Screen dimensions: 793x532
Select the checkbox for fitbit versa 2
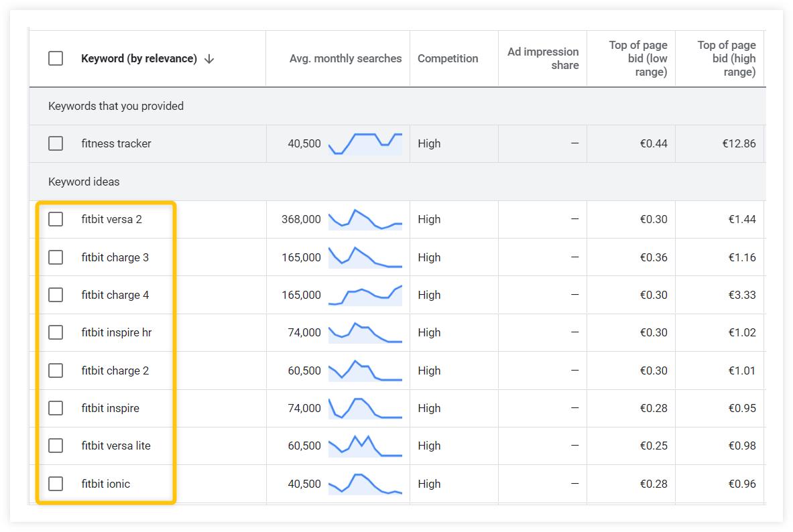[56, 219]
